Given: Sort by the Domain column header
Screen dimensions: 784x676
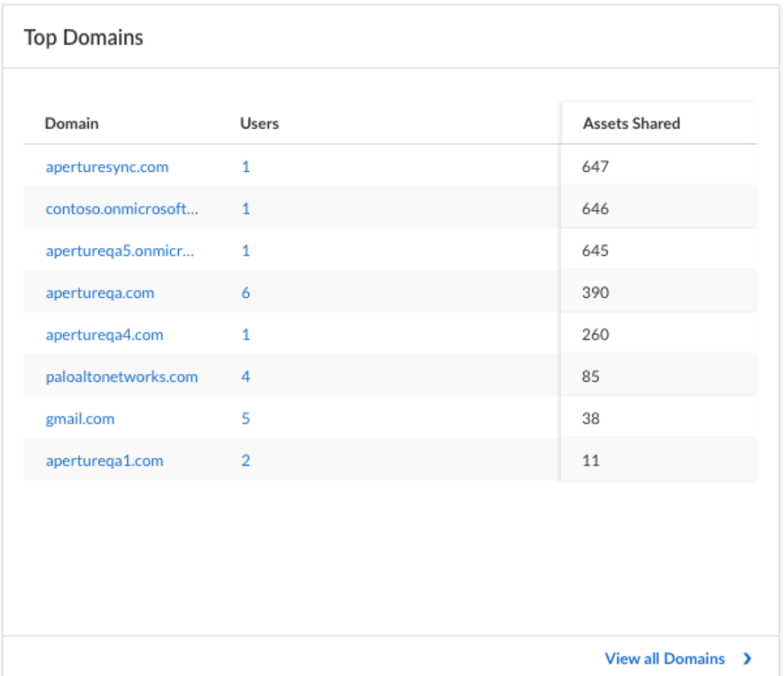Looking at the screenshot, I should tap(72, 123).
